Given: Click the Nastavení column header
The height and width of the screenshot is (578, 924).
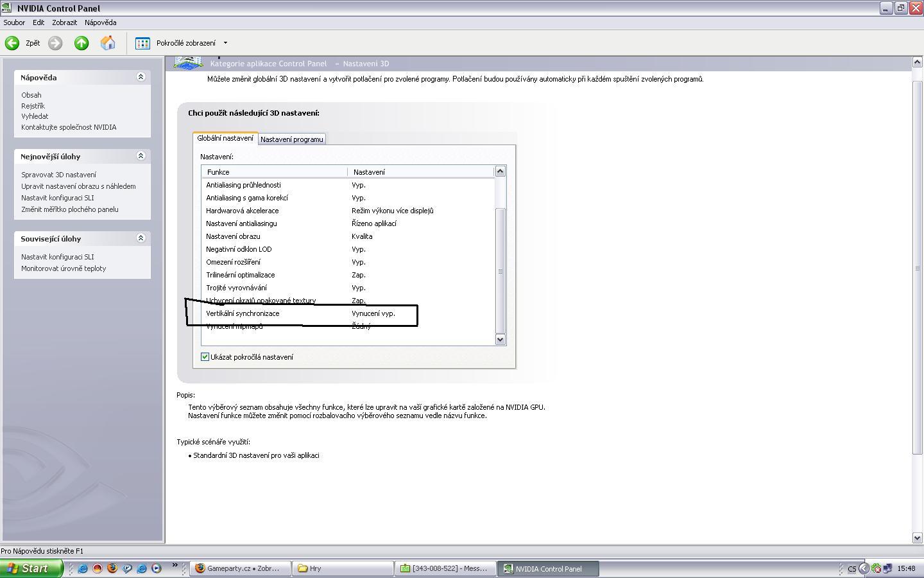Looking at the screenshot, I should [x=421, y=172].
